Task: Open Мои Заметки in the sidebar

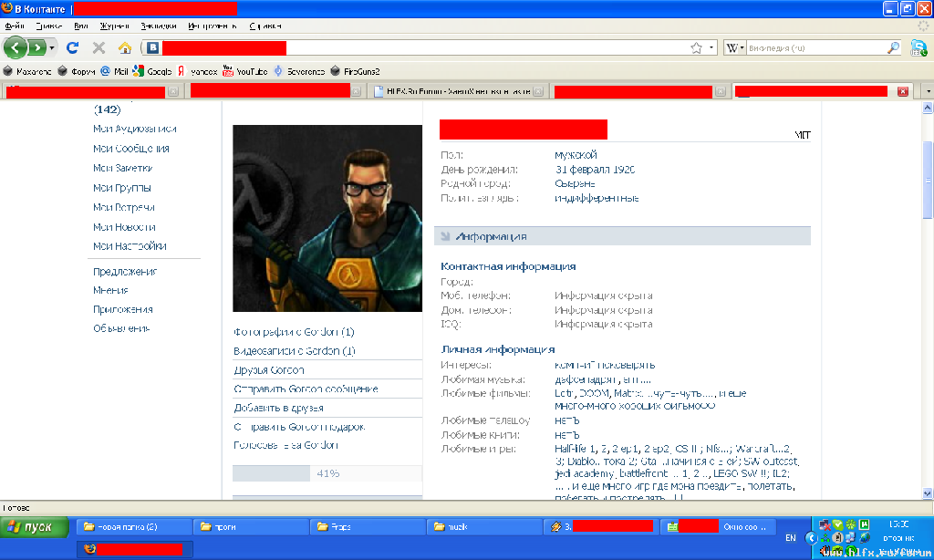Action: pos(123,168)
